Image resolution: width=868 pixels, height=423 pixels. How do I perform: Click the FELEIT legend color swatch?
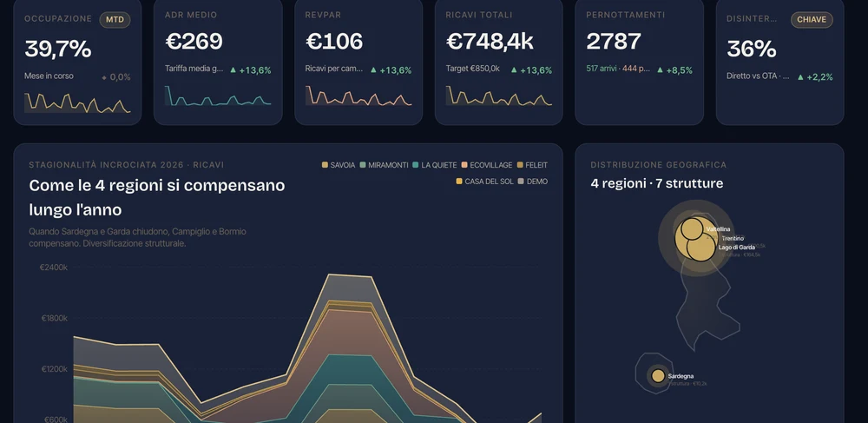pyautogui.click(x=520, y=165)
